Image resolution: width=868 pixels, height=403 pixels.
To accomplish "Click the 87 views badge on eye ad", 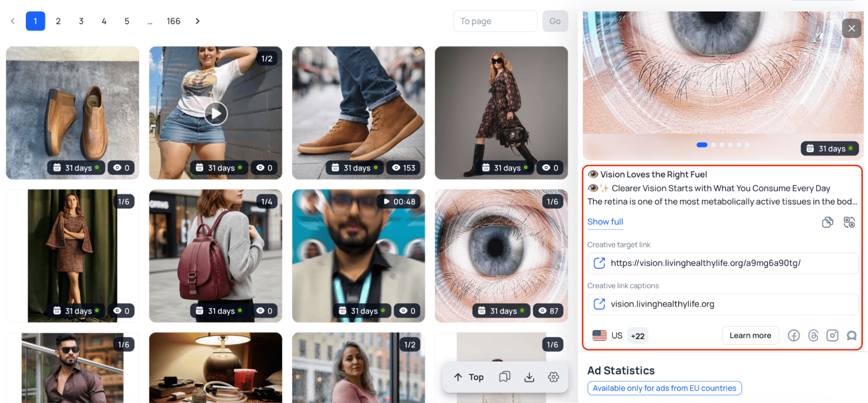I will pyautogui.click(x=548, y=311).
